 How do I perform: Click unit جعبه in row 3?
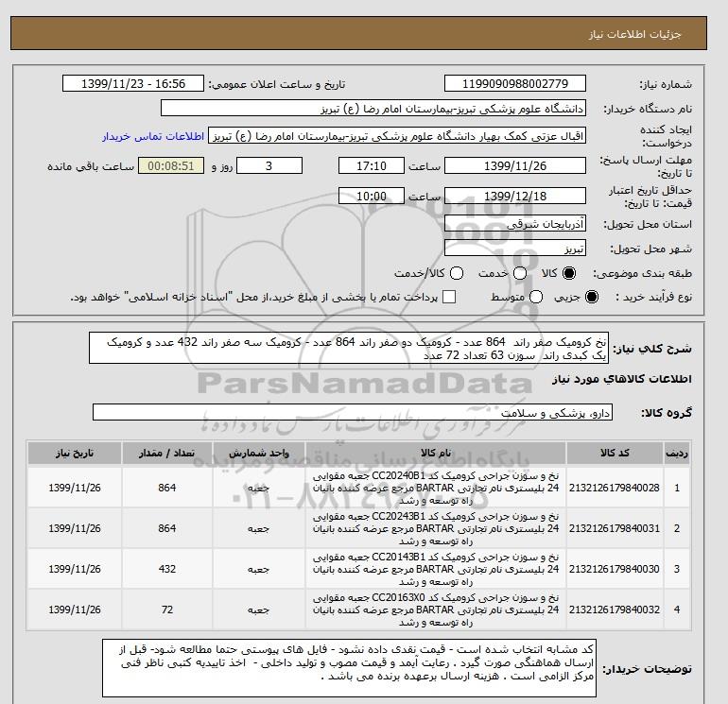(x=259, y=569)
